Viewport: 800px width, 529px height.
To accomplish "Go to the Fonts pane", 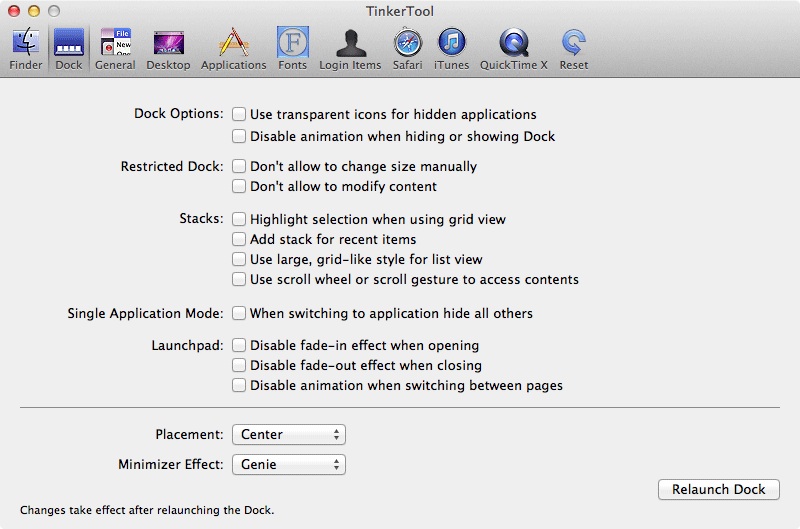I will [x=292, y=49].
